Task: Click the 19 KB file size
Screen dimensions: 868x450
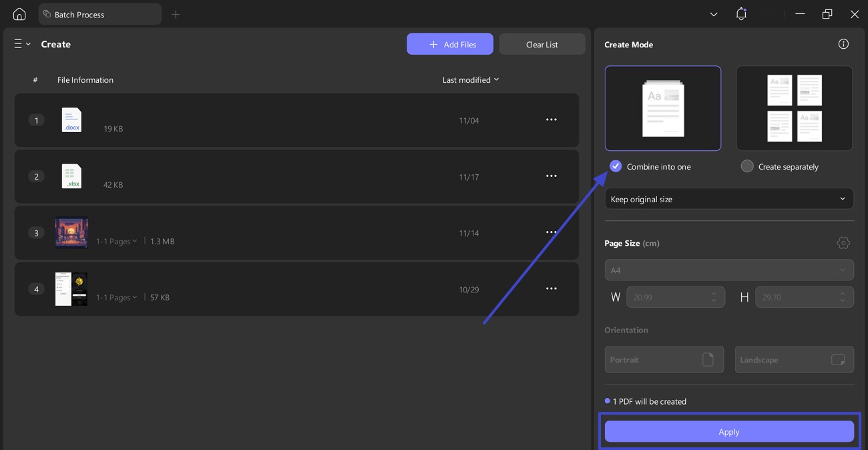Action: 114,129
